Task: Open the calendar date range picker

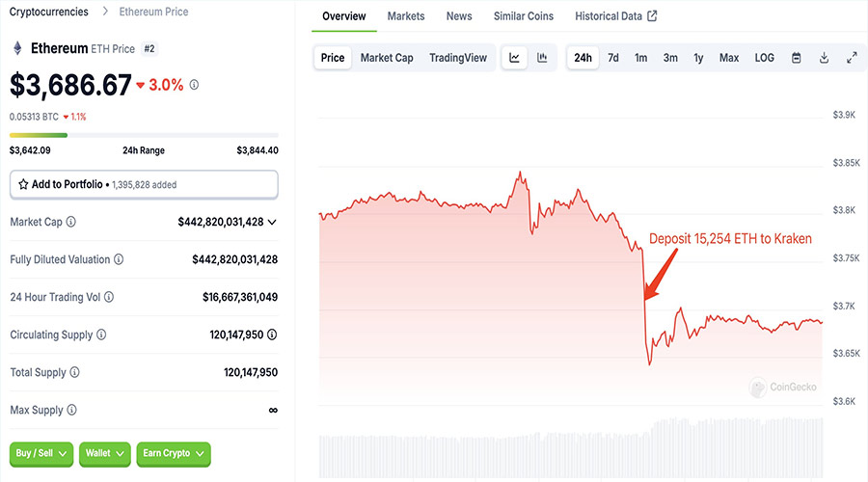Action: (797, 58)
